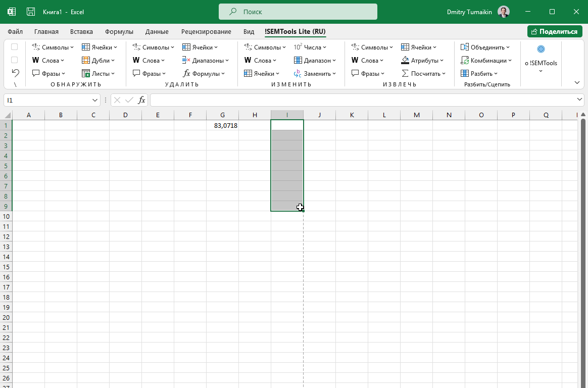The image size is (588, 388).
Task: Open the Extract group's Символы menu
Action: click(x=372, y=47)
